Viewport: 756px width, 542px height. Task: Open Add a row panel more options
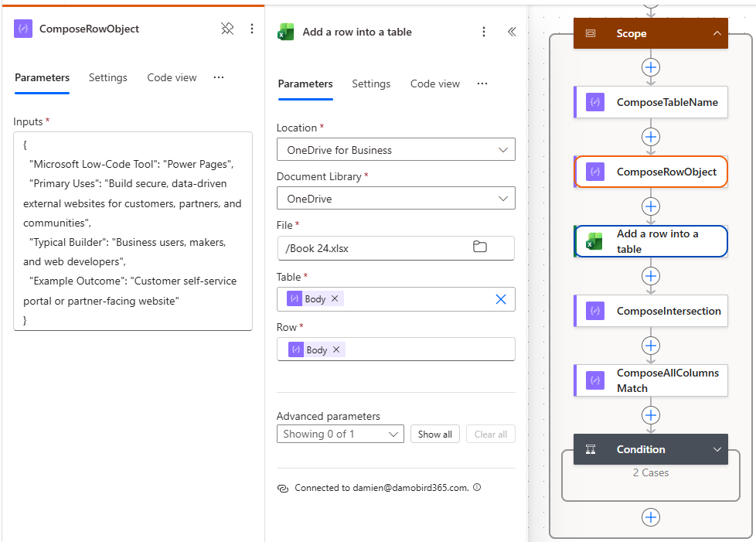click(x=484, y=32)
